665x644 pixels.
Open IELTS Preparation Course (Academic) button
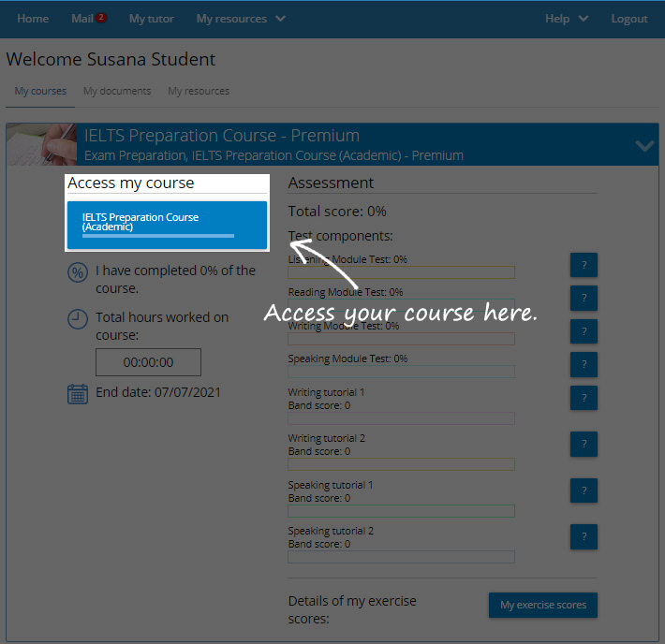[x=167, y=224]
